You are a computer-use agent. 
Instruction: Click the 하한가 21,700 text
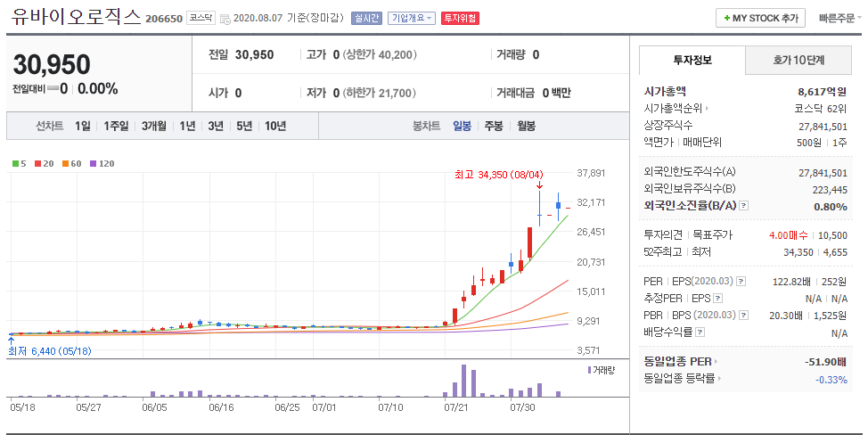click(380, 93)
